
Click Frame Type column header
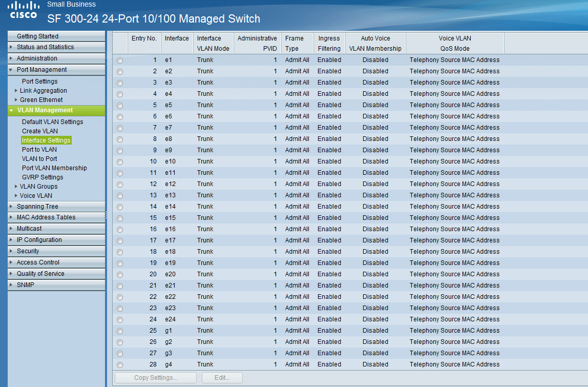pos(297,43)
